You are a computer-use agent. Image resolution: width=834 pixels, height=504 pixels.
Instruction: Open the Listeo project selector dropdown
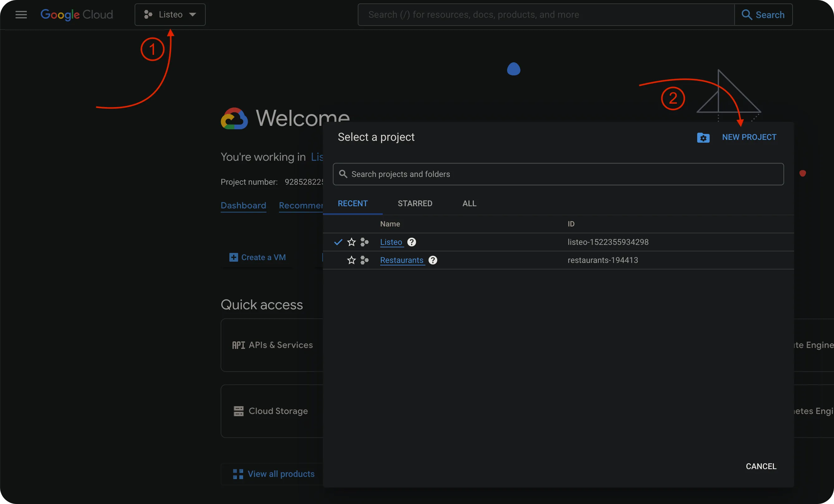(170, 15)
